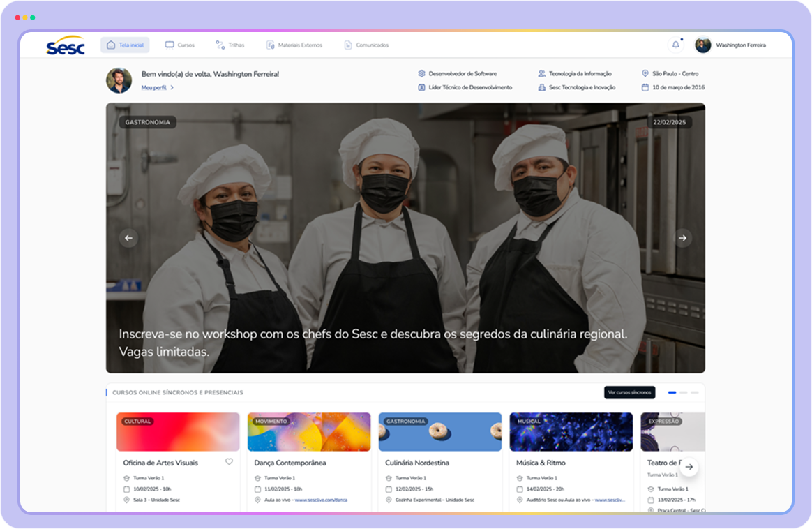Click the Sesc logo
The image size is (812, 529).
pyautogui.click(x=66, y=45)
